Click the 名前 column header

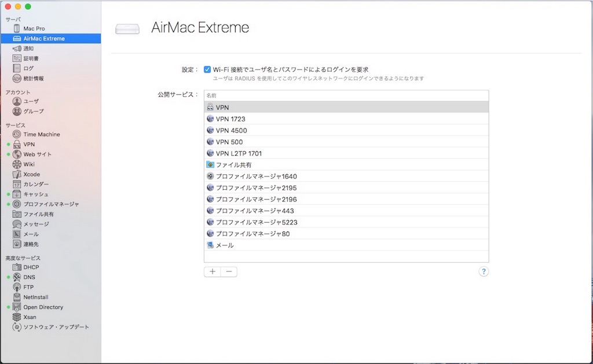tap(346, 95)
